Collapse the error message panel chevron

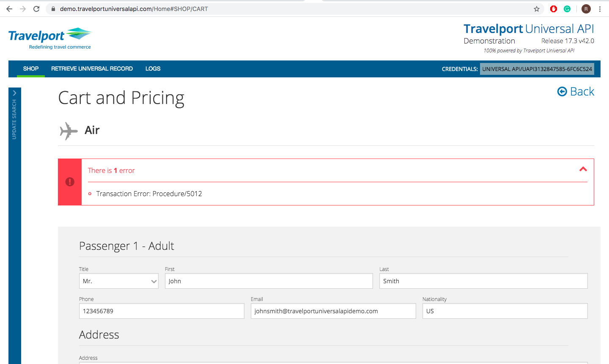click(583, 169)
